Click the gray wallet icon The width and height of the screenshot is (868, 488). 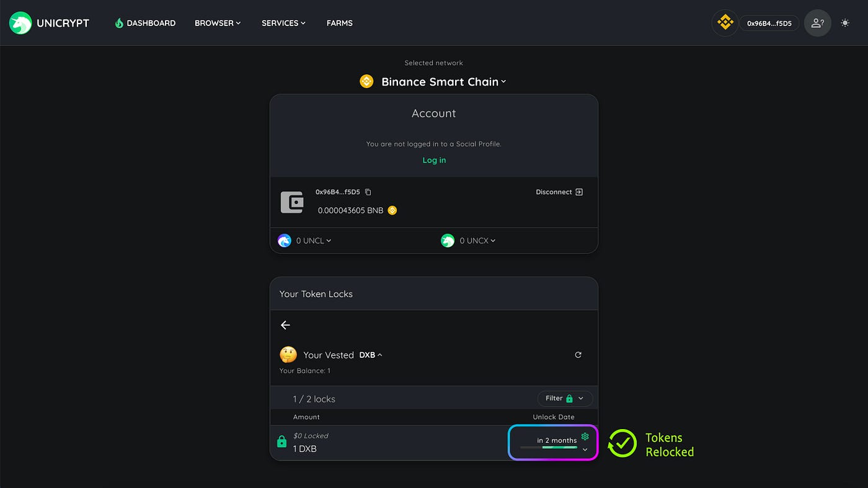pos(292,202)
